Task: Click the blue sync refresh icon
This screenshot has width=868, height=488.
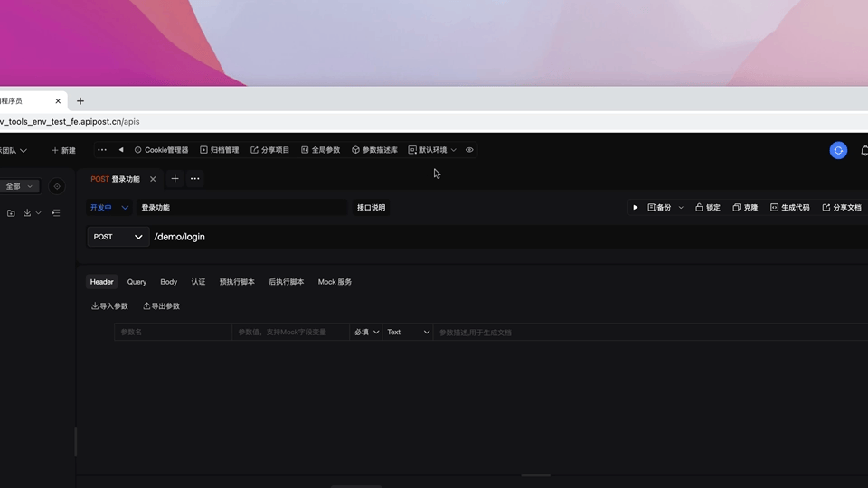Action: click(838, 151)
